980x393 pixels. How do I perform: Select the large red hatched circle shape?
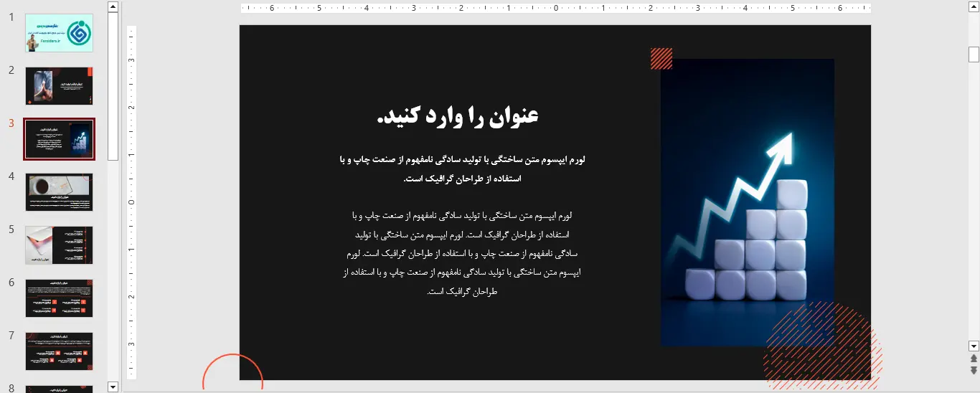(823, 347)
